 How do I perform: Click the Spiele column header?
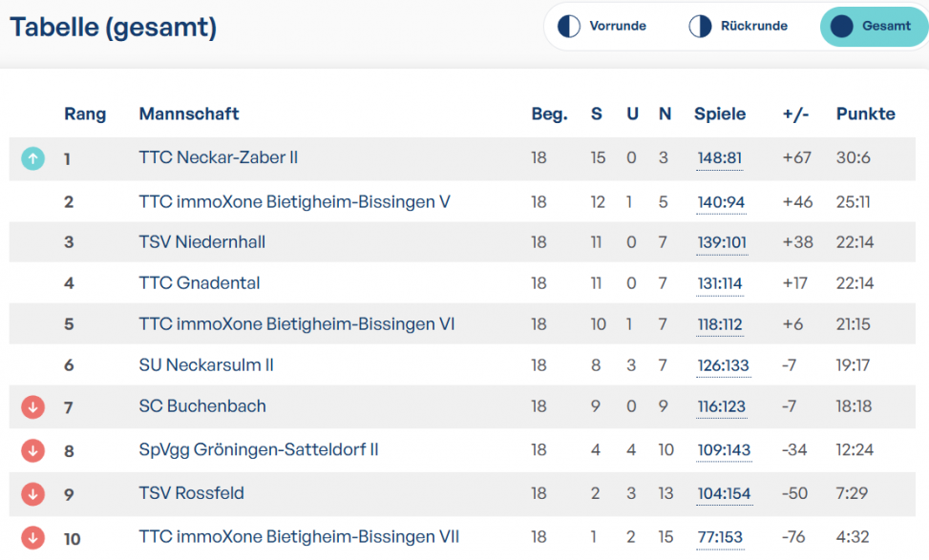(x=720, y=114)
